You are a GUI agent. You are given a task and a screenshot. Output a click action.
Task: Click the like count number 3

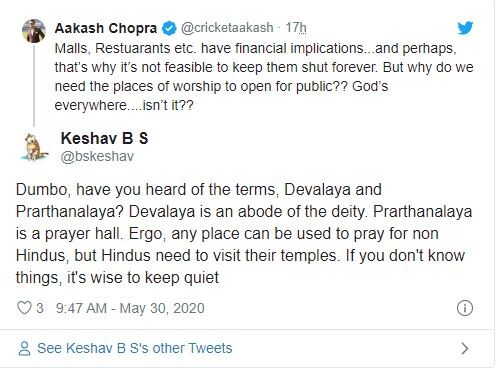[40, 308]
